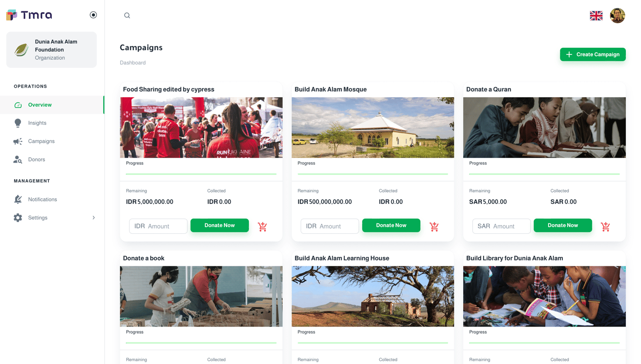Add Donate a Quran to cart
The width and height of the screenshot is (641, 364).
(x=605, y=227)
